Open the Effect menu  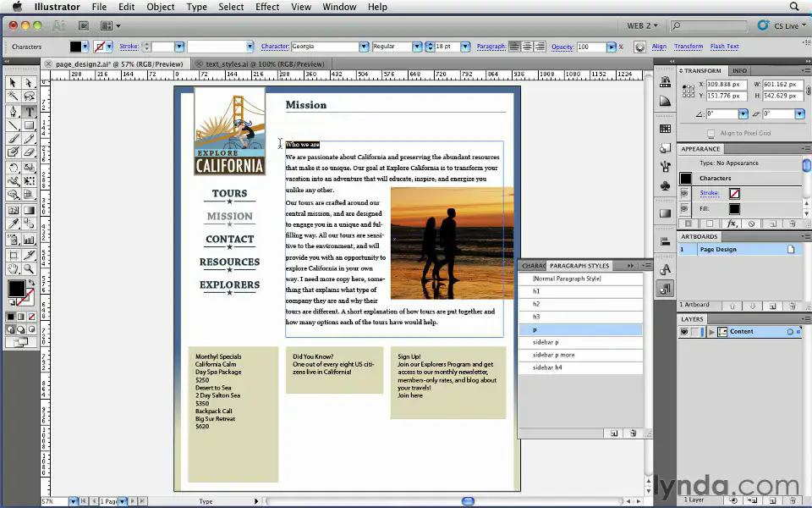point(267,7)
